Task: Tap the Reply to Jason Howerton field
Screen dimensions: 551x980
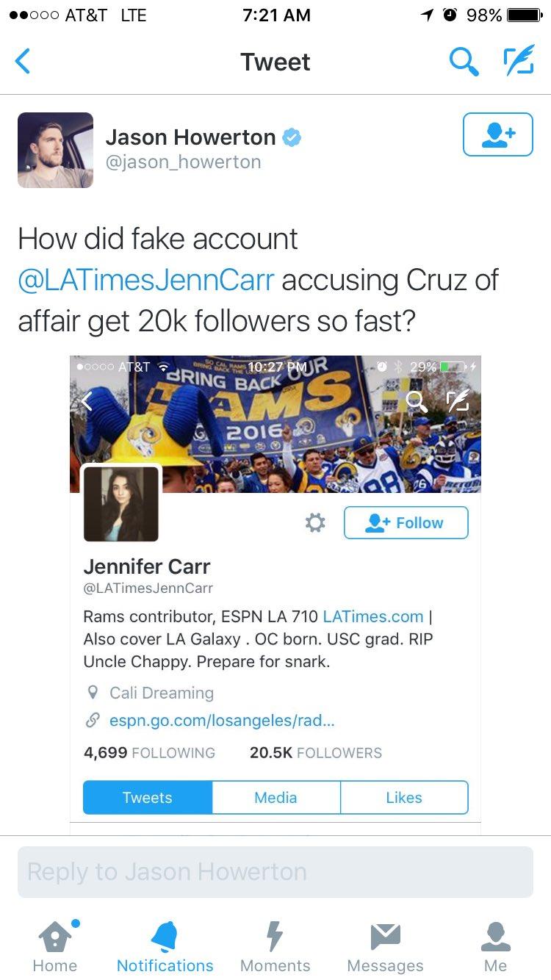Action: (x=275, y=872)
